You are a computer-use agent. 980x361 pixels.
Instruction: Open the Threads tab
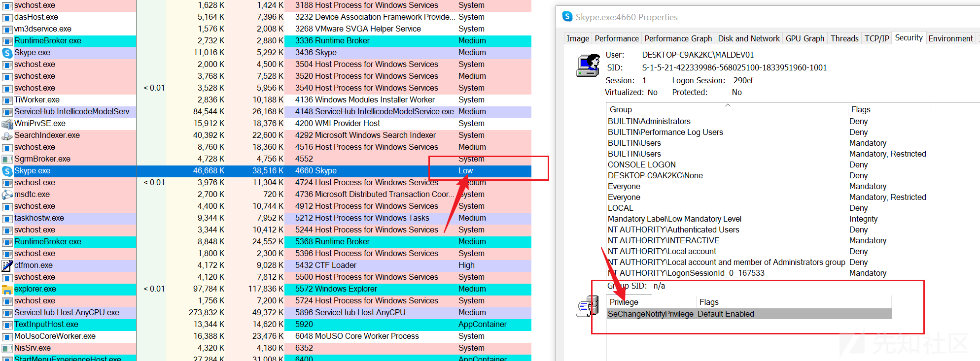844,38
